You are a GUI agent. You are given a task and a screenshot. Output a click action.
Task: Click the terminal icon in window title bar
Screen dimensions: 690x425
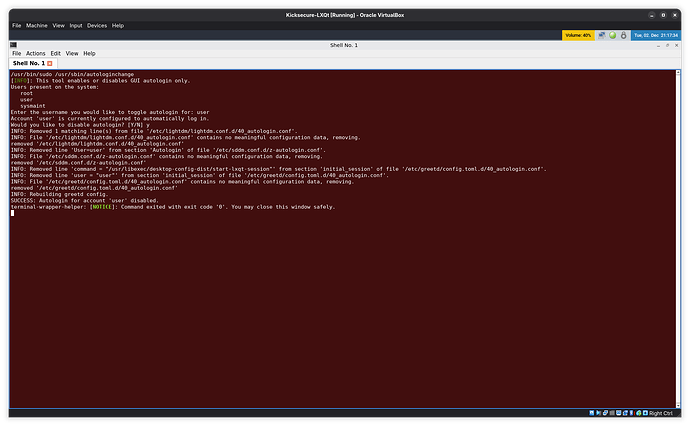click(x=12, y=44)
